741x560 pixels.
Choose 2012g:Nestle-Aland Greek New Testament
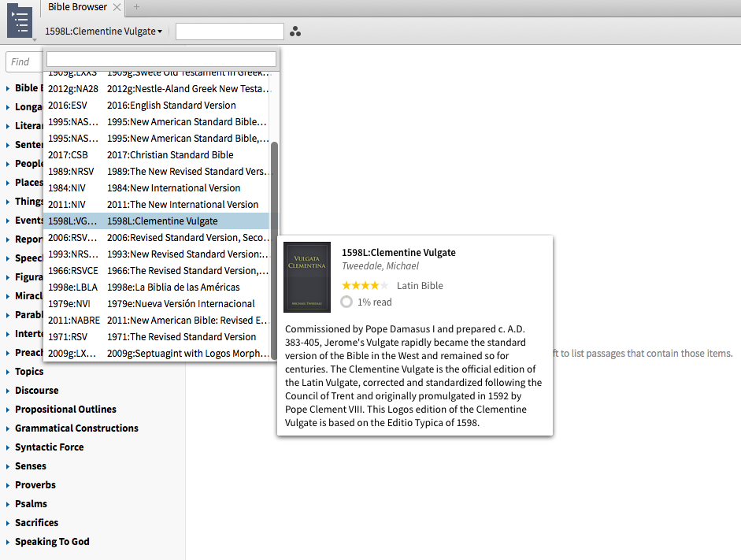click(158, 89)
